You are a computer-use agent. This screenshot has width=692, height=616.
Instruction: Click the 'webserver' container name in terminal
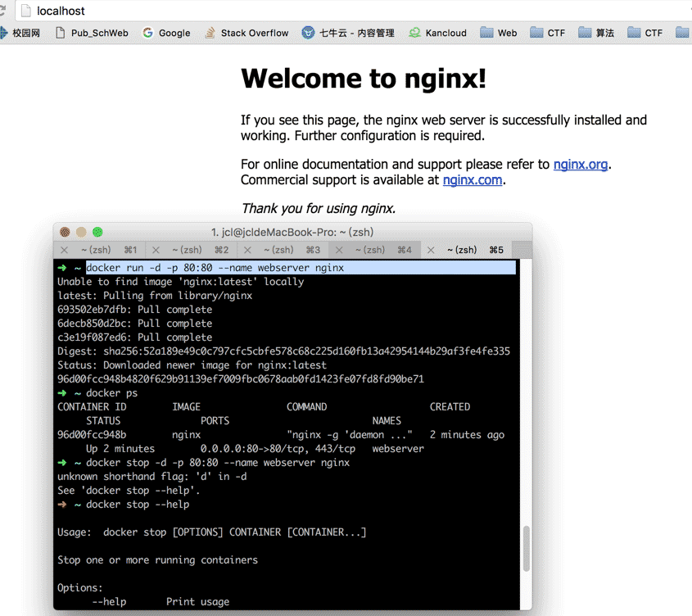click(398, 449)
